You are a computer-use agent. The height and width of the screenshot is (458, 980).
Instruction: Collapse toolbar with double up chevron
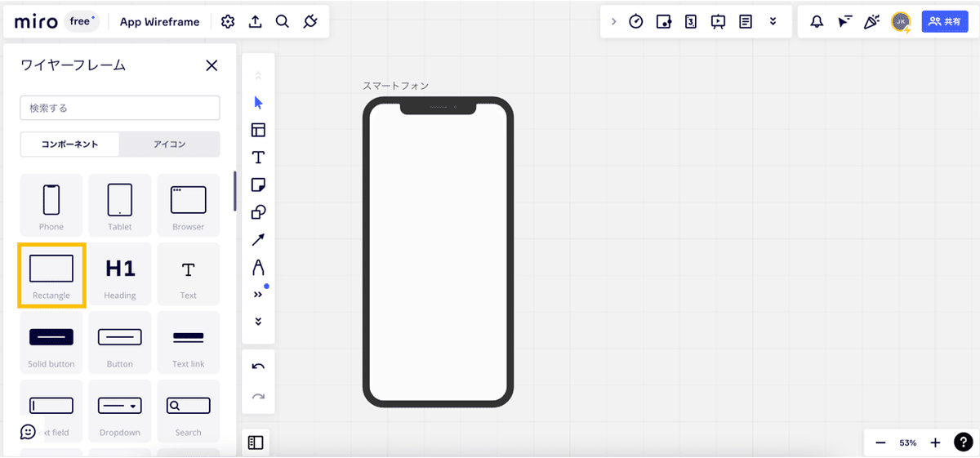[x=258, y=75]
